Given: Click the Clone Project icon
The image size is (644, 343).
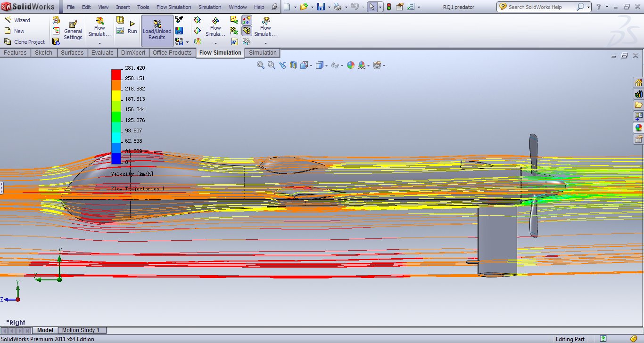Looking at the screenshot, I should click(8, 41).
